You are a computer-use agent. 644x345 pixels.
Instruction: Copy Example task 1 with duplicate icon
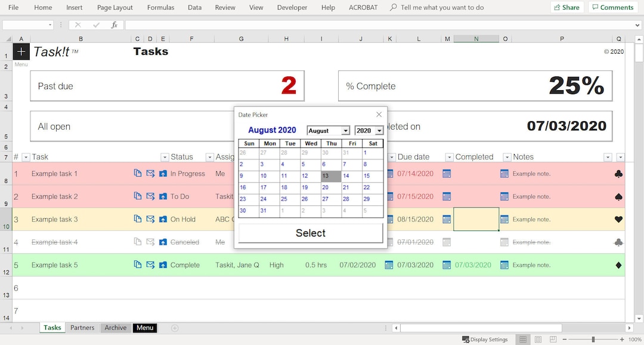click(138, 174)
